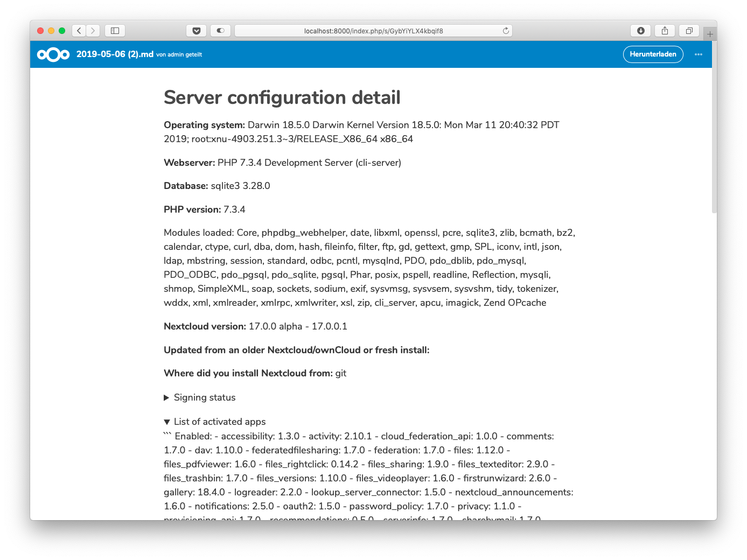
Task: Close the Safari window with red button
Action: click(40, 31)
